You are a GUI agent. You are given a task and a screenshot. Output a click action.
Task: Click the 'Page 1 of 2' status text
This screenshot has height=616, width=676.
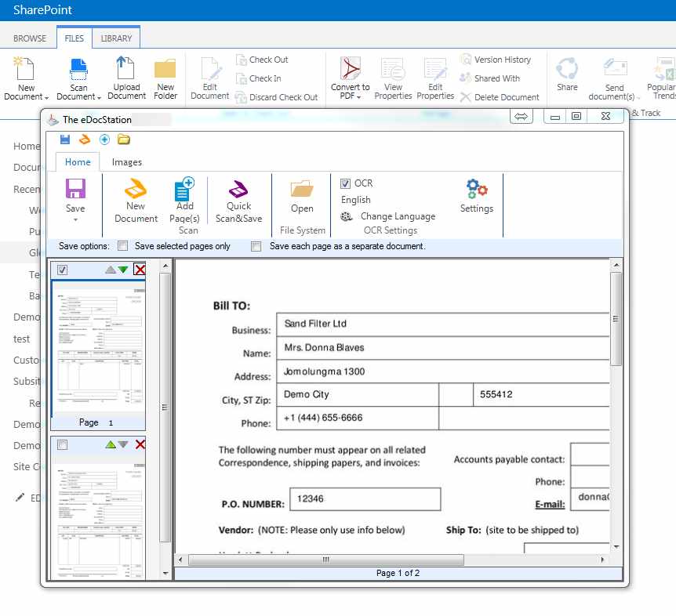click(398, 573)
